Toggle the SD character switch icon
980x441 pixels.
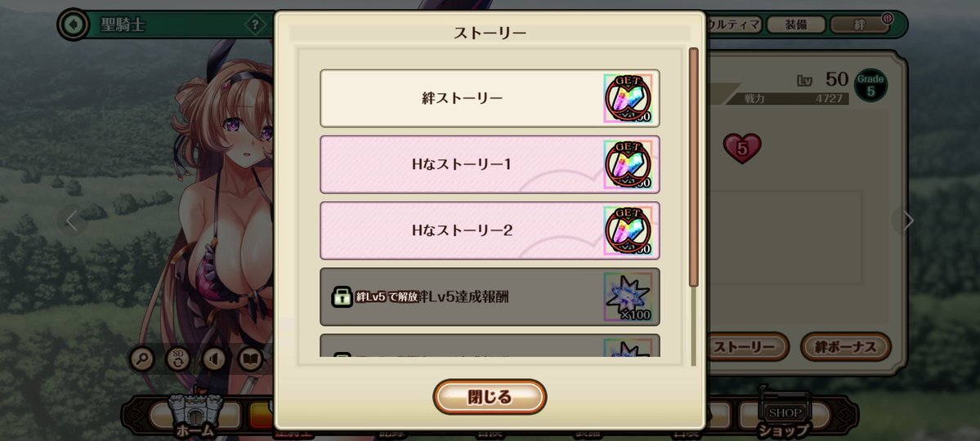(x=178, y=359)
